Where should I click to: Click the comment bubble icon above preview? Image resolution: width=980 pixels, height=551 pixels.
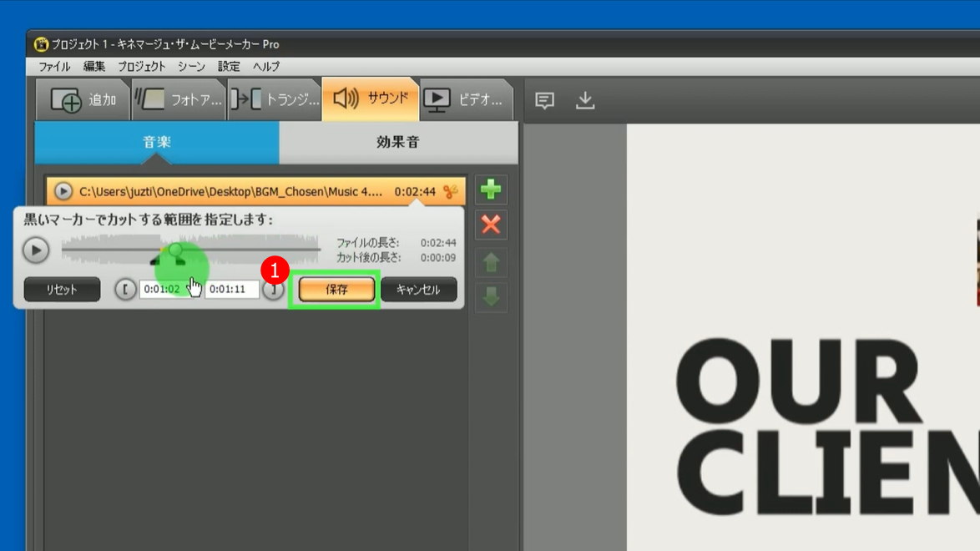(x=544, y=101)
